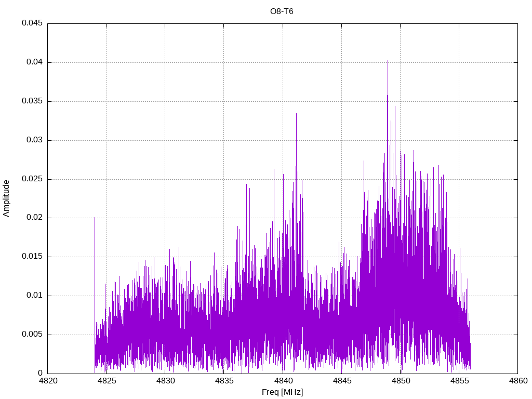Image resolution: width=532 pixels, height=399 pixels.
Task: Select the 0.02 y-axis tick label
Action: 34,218
